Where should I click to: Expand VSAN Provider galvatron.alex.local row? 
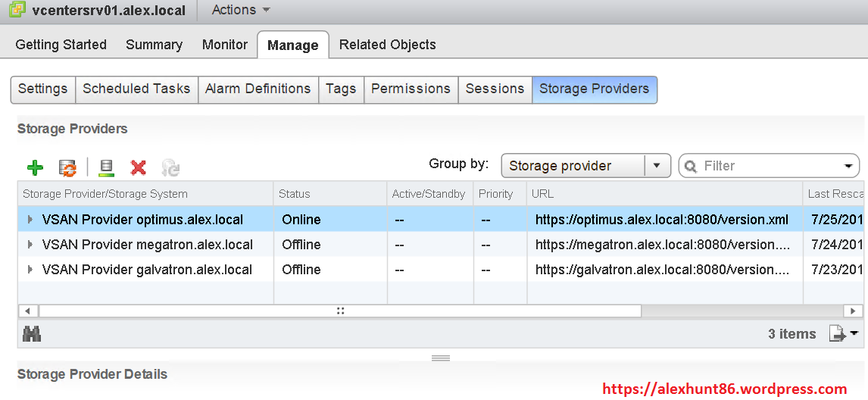(x=30, y=270)
